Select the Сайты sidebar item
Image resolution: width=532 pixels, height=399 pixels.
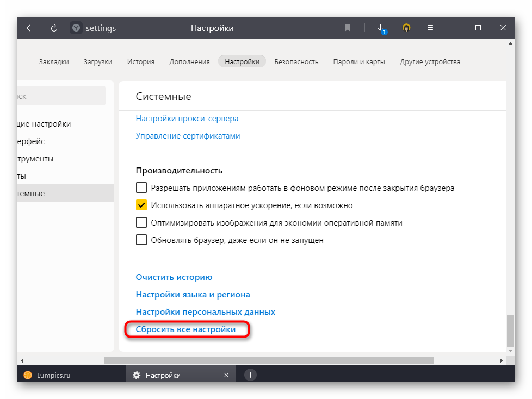[x=66, y=176]
